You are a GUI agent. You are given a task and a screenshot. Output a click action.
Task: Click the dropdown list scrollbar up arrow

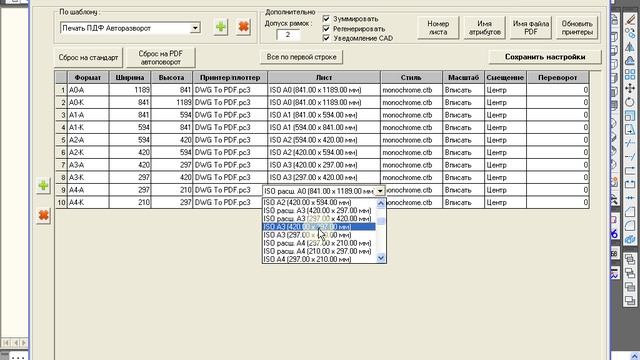point(381,203)
